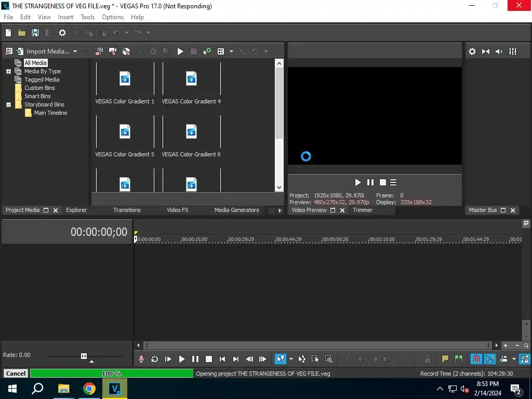Screen dimensions: 532x399
Task: Stop timeline playback in transport bar
Action: (209, 359)
